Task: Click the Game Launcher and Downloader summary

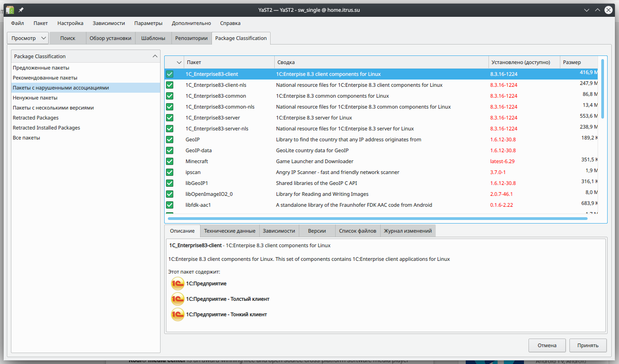Action: coord(314,161)
